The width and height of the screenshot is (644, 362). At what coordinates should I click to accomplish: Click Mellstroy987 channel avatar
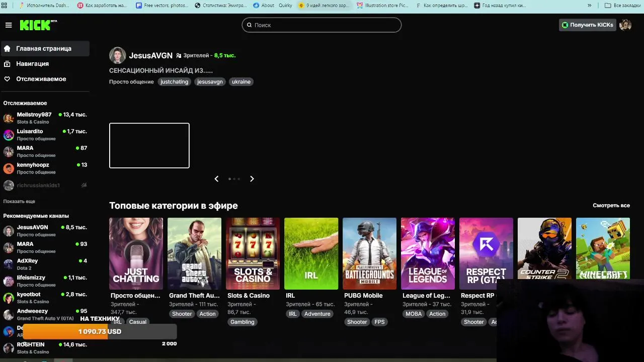[x=9, y=118]
